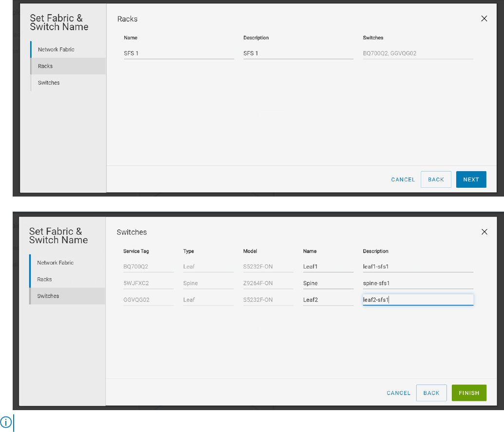Click the Model column header
504x432 pixels.
(x=250, y=251)
